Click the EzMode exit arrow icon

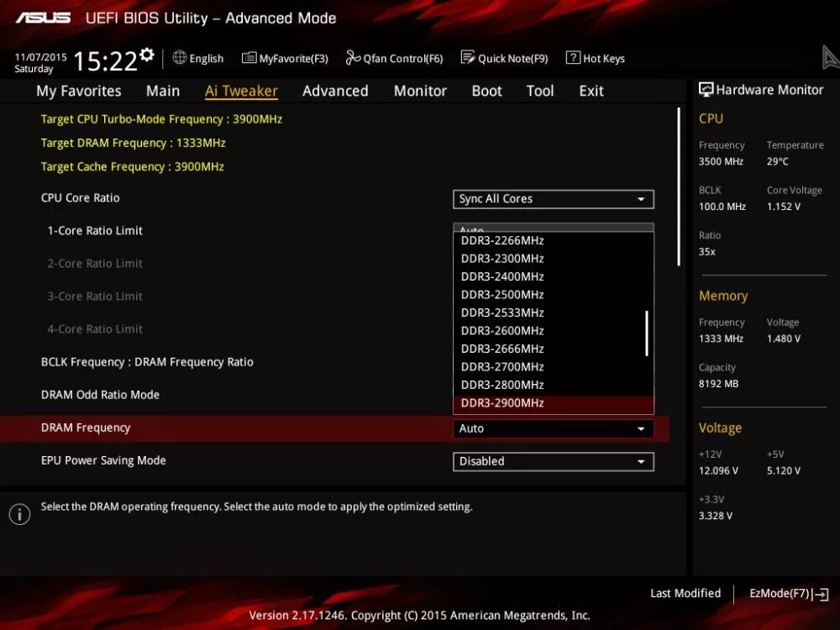click(x=821, y=594)
